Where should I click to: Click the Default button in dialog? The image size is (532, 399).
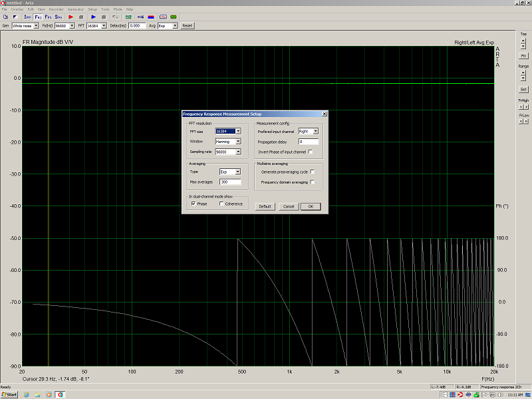(265, 206)
